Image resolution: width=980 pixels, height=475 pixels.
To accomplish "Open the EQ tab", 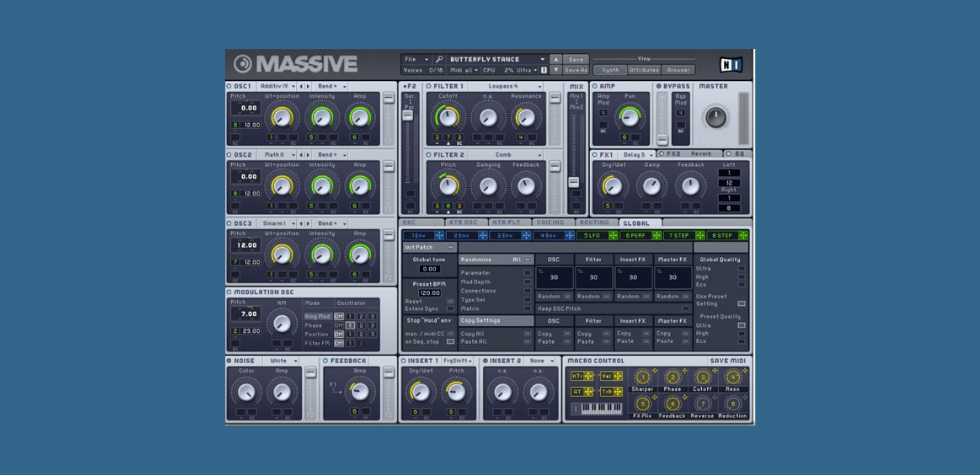I will 738,154.
